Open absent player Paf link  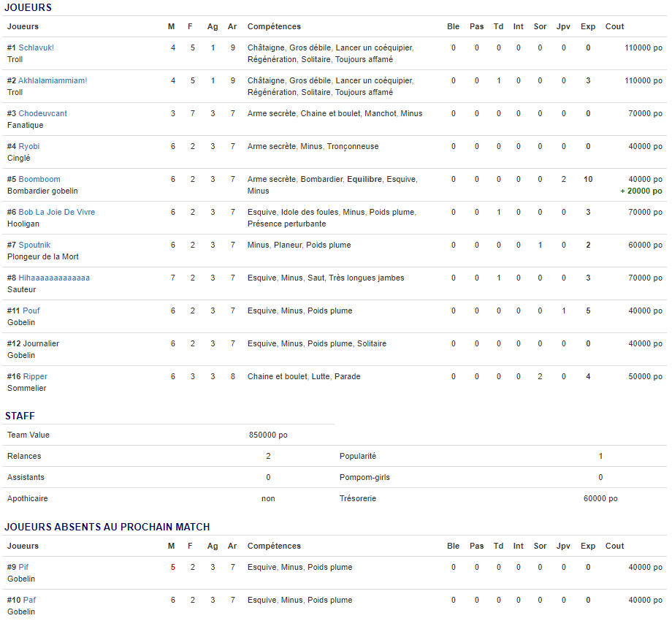pyautogui.click(x=28, y=600)
